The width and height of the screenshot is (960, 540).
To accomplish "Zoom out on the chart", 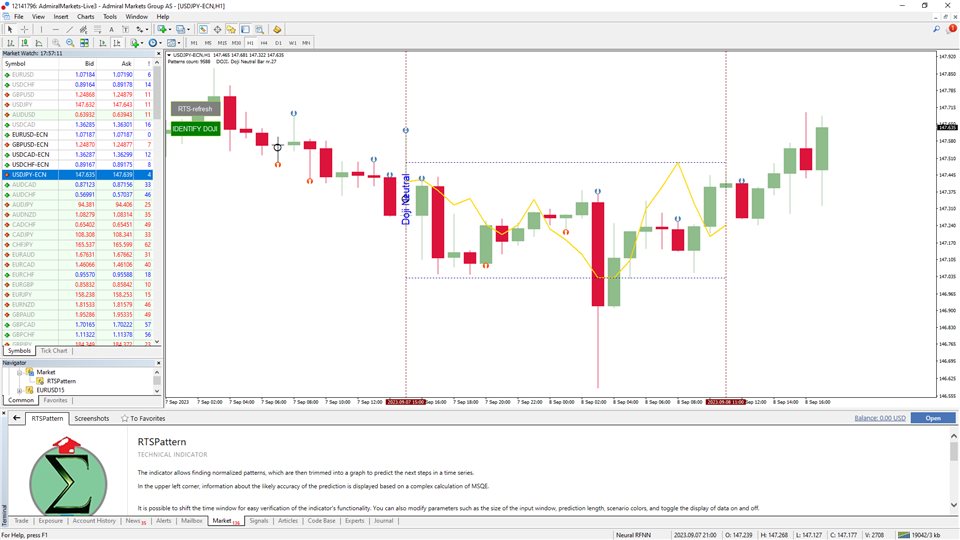I will point(70,43).
